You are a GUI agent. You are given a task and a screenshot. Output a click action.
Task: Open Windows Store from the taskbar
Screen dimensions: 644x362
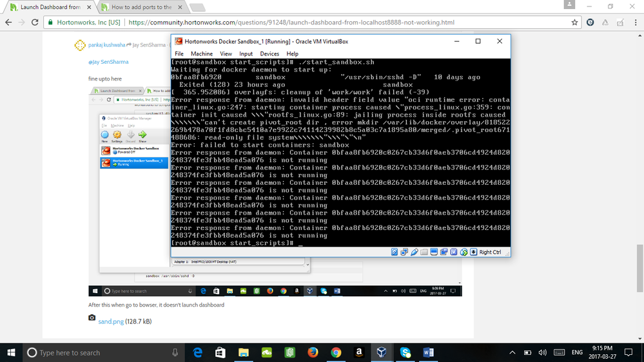[x=220, y=352]
